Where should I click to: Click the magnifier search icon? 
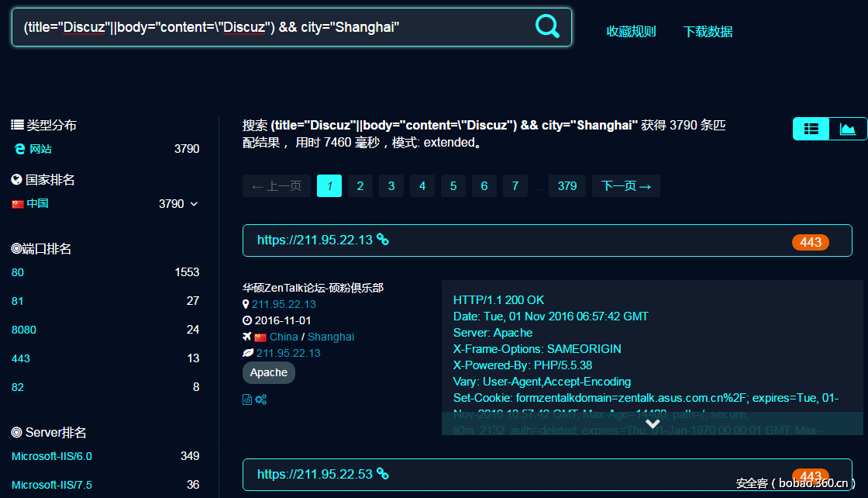pos(547,27)
